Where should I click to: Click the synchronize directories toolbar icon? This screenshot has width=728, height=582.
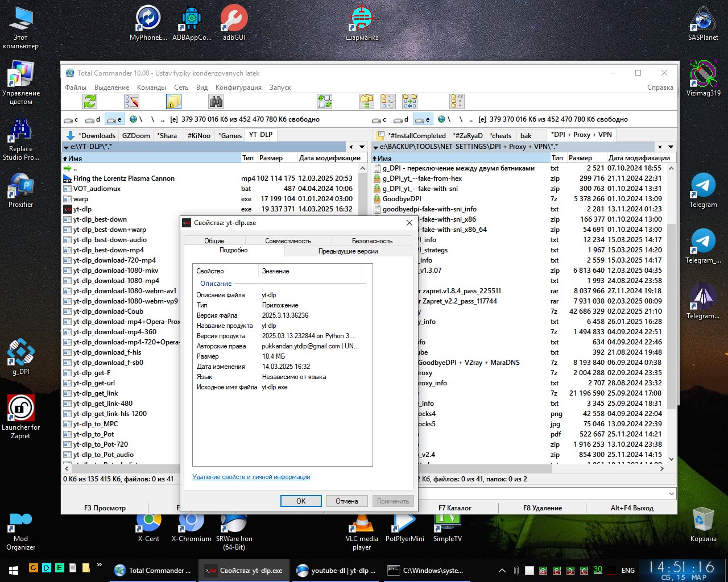click(325, 102)
